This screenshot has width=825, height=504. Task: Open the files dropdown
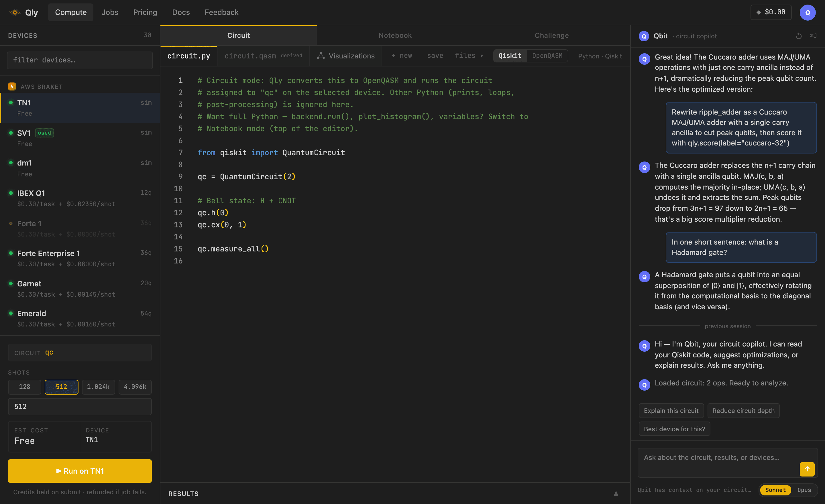pos(469,56)
